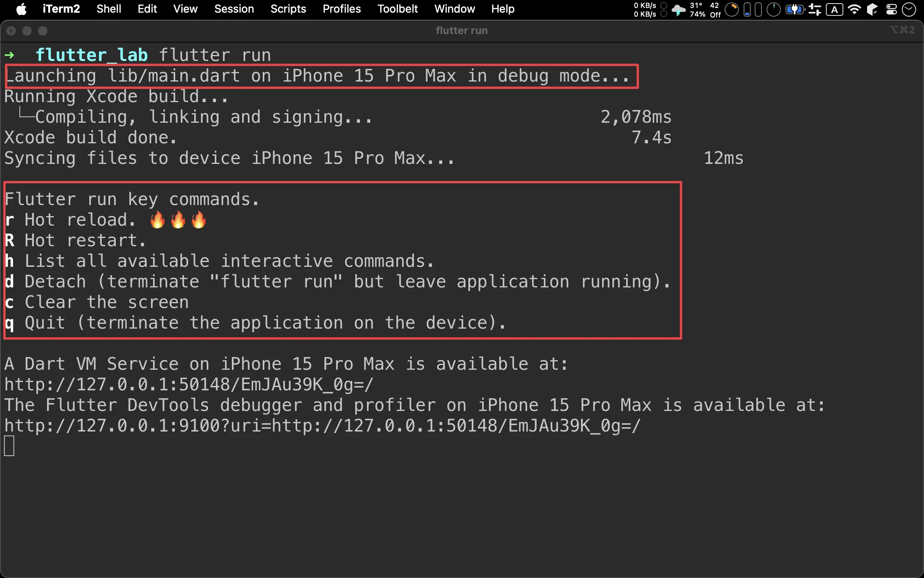Image resolution: width=924 pixels, height=578 pixels.
Task: Minimize the iTerm2 window
Action: [x=27, y=31]
